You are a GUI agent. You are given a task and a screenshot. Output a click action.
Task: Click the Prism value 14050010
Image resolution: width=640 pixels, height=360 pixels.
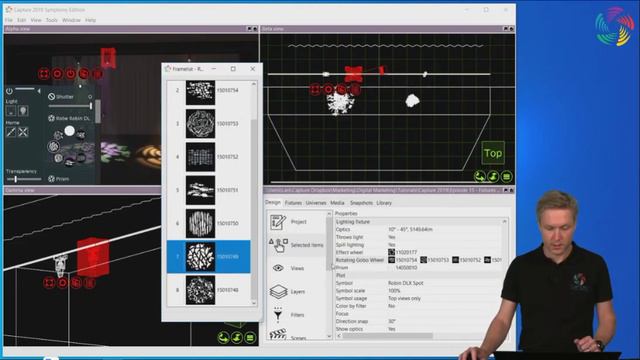pyautogui.click(x=406, y=268)
